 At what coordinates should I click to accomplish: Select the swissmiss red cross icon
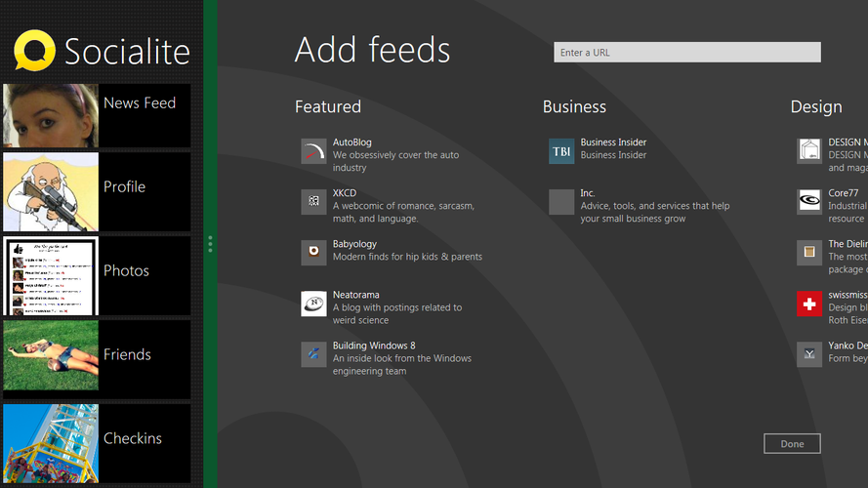[809, 304]
